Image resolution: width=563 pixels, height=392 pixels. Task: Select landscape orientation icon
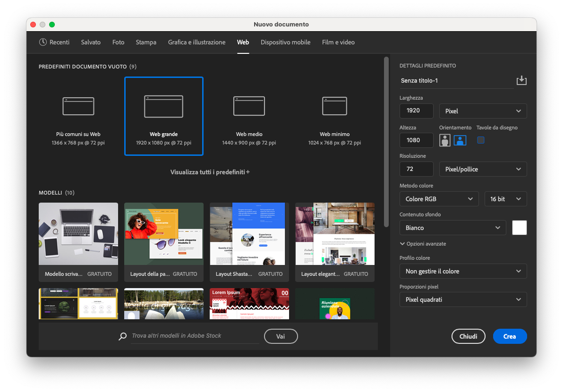pos(460,140)
